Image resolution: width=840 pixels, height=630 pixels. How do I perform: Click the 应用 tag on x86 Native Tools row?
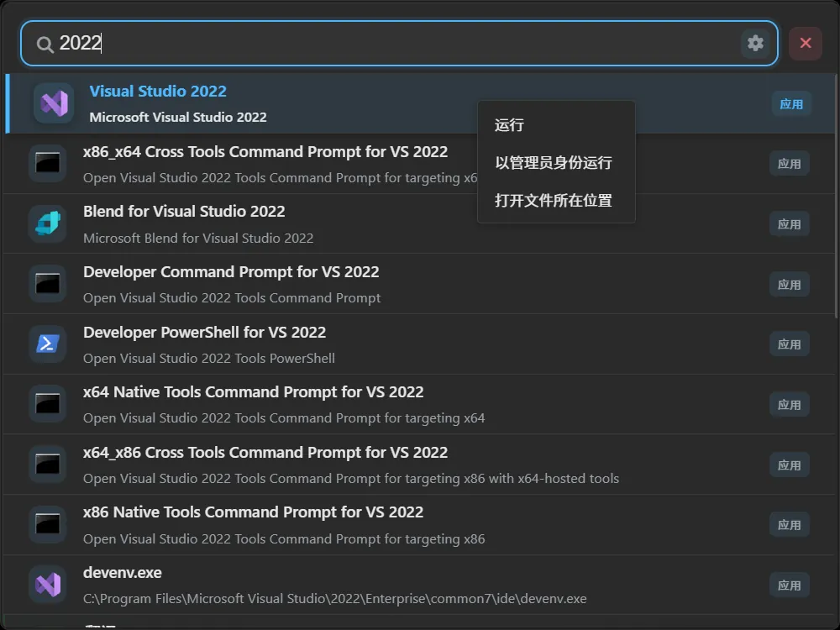click(x=789, y=524)
